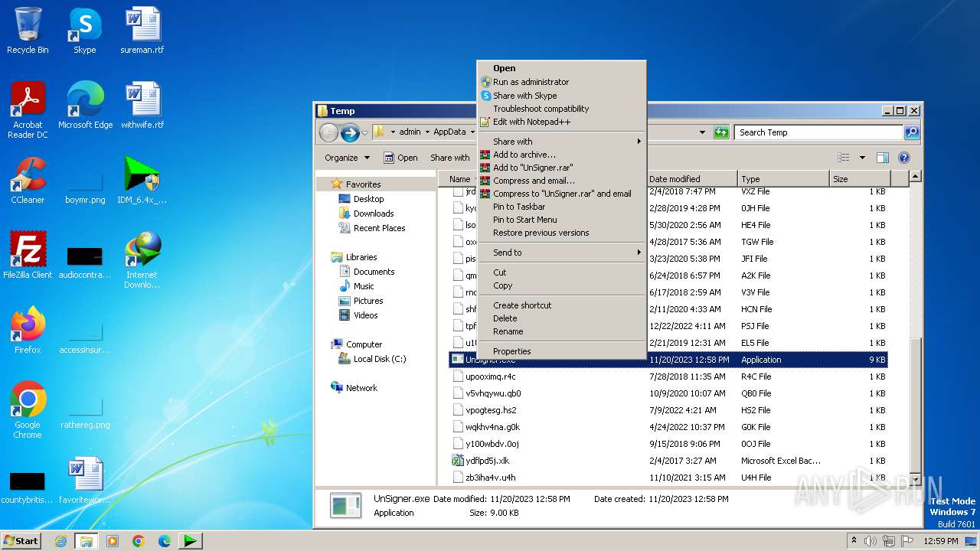This screenshot has height=551, width=980.
Task: Toggle the preview pane button
Action: coord(882,158)
